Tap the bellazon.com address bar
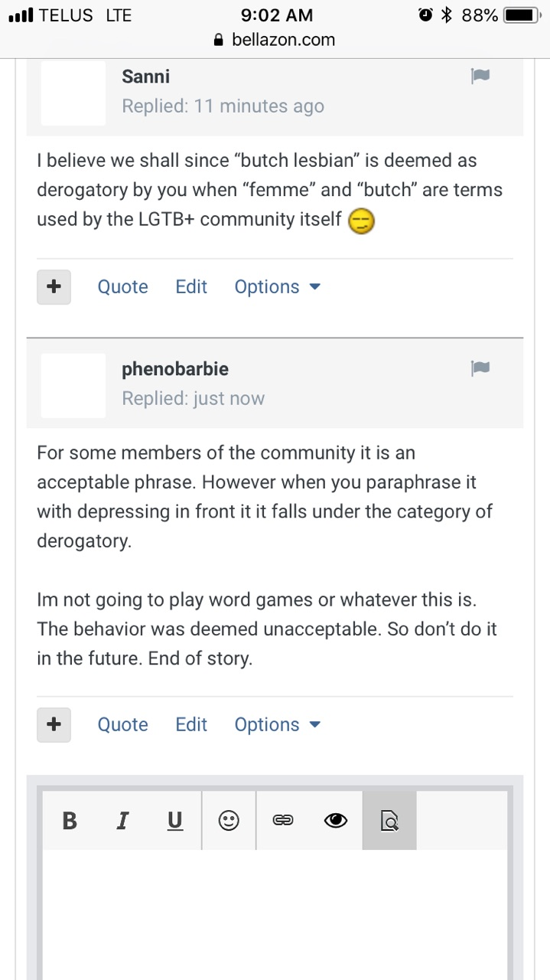Viewport: 550px width, 980px height. pyautogui.click(x=275, y=40)
